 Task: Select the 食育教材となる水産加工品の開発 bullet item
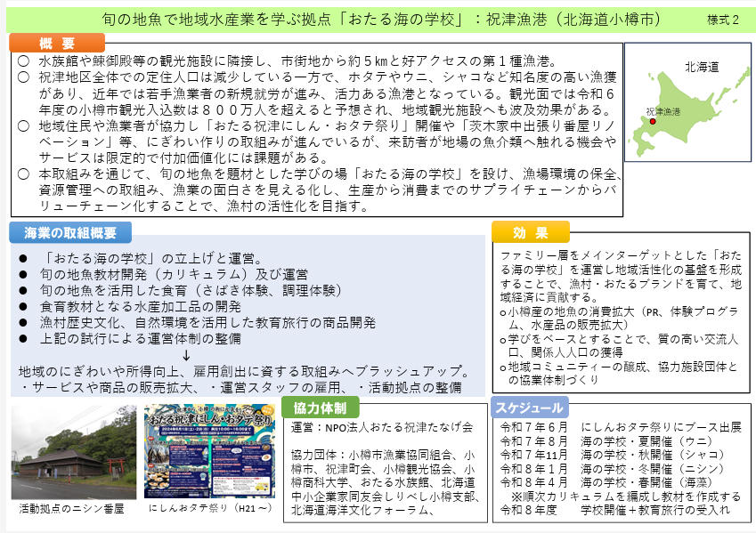[140, 306]
